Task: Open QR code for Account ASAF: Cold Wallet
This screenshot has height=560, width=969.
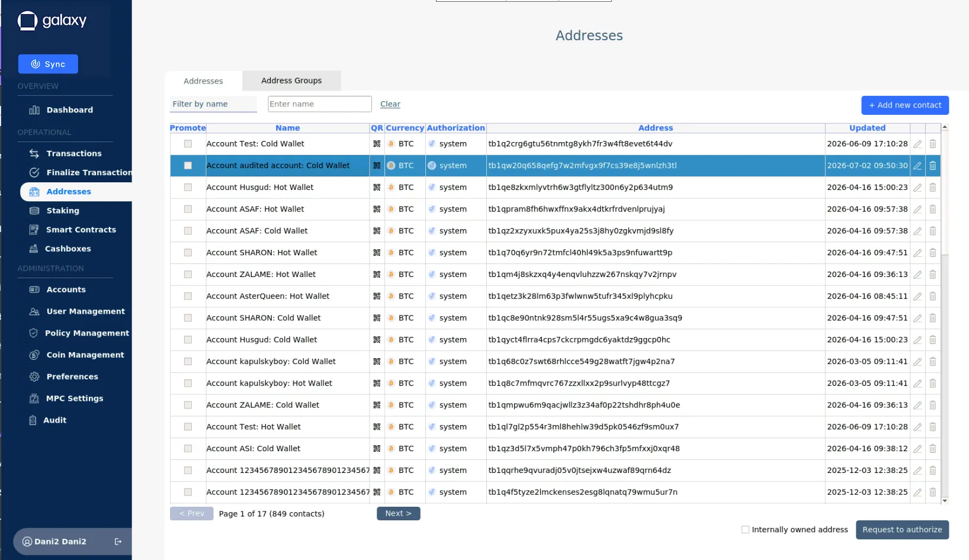Action: (377, 231)
